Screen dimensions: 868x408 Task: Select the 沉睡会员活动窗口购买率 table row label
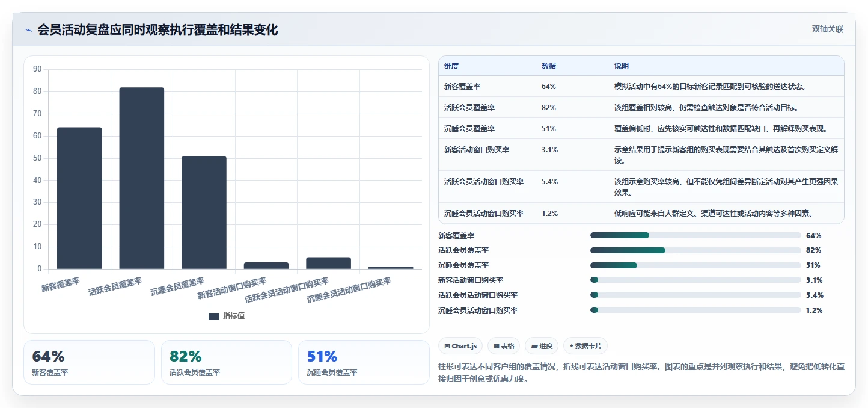coord(484,213)
